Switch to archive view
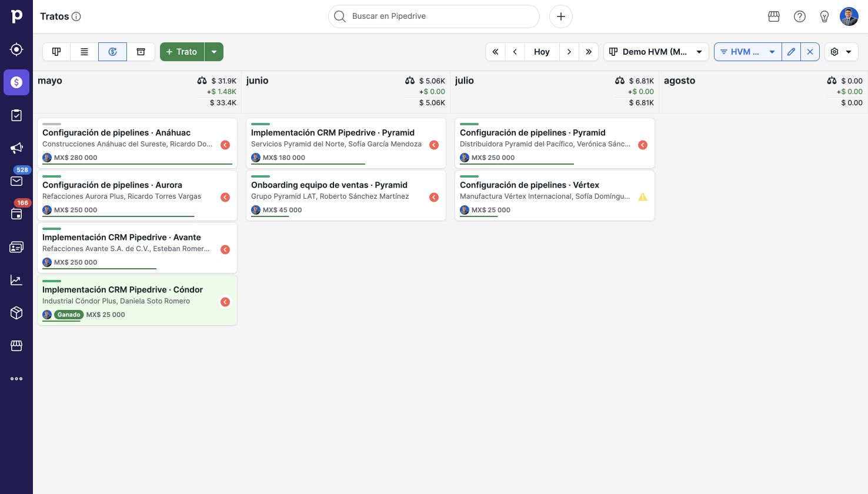 point(141,52)
